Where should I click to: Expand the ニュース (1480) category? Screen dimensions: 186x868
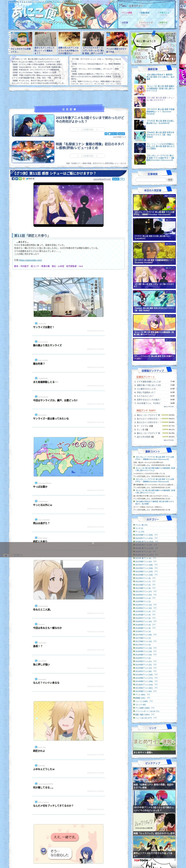point(151,701)
